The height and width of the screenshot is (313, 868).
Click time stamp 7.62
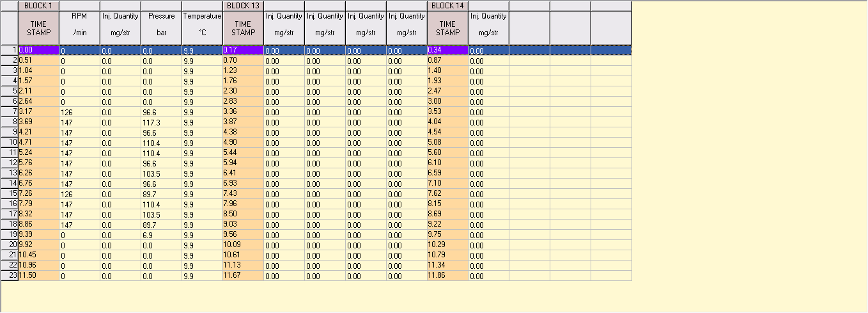(x=447, y=193)
